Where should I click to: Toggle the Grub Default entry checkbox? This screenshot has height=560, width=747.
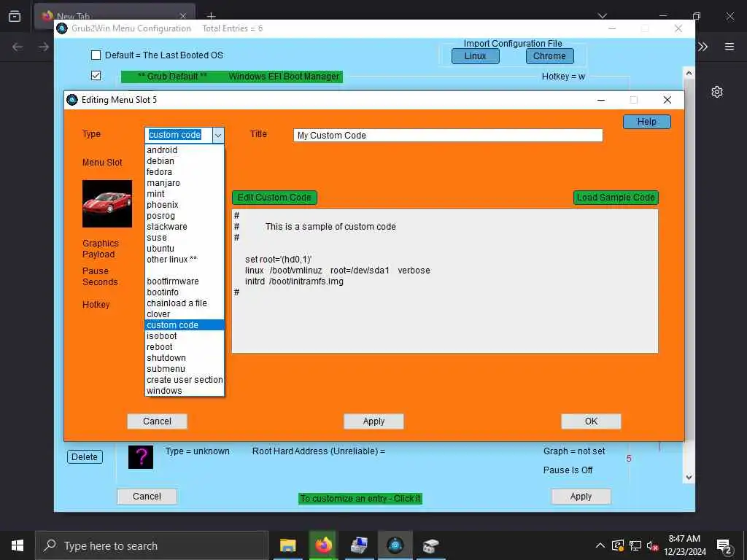[x=96, y=76]
